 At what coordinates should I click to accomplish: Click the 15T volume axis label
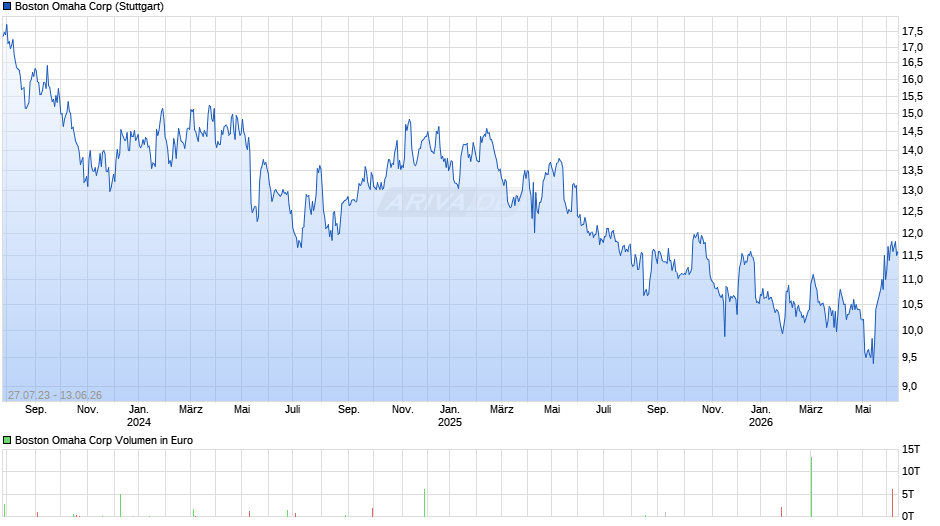(x=911, y=449)
